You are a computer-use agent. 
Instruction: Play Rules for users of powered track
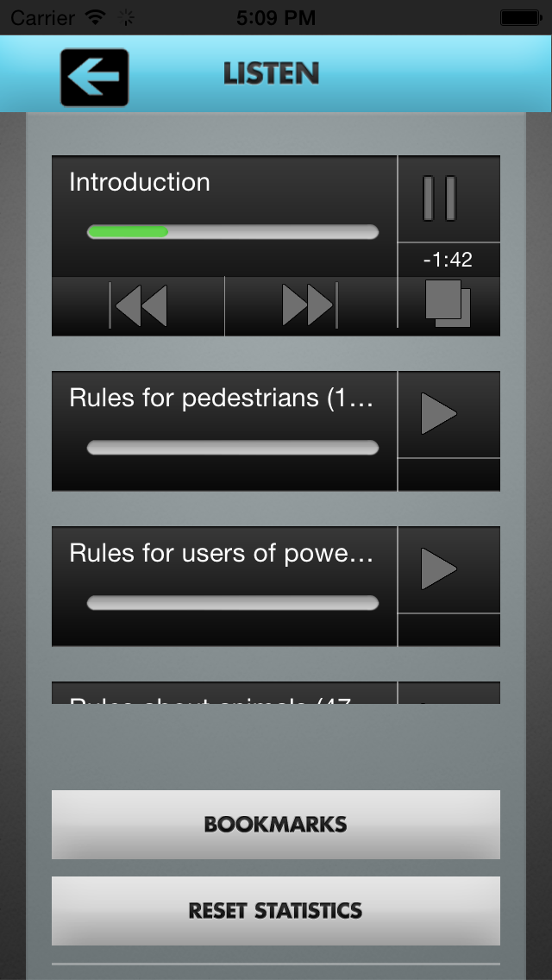point(448,569)
